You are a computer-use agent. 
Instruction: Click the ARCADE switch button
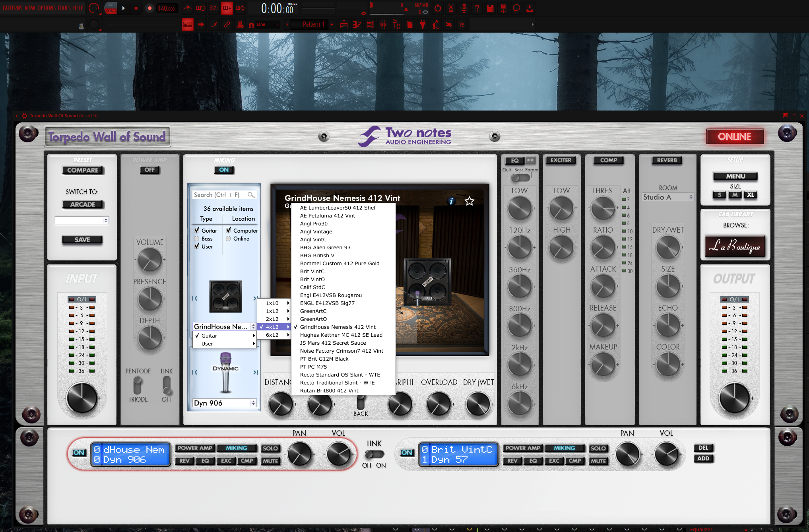click(83, 204)
